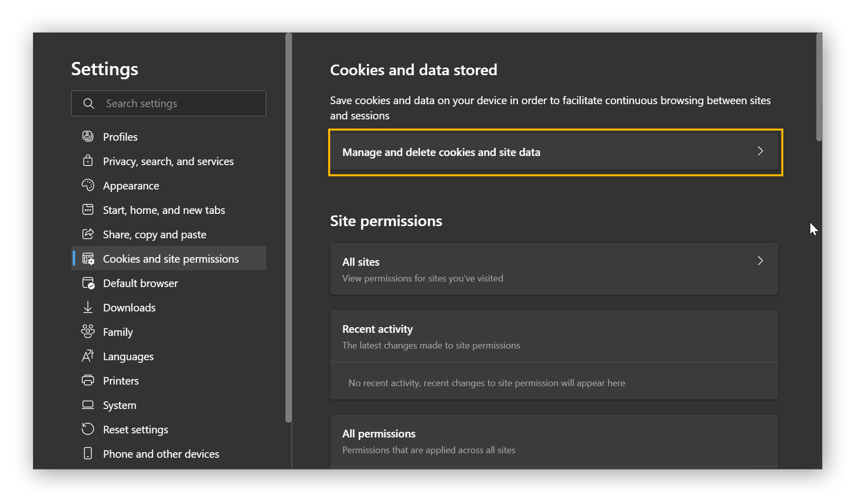Select Languages from the settings menu
This screenshot has width=858, height=504.
128,356
